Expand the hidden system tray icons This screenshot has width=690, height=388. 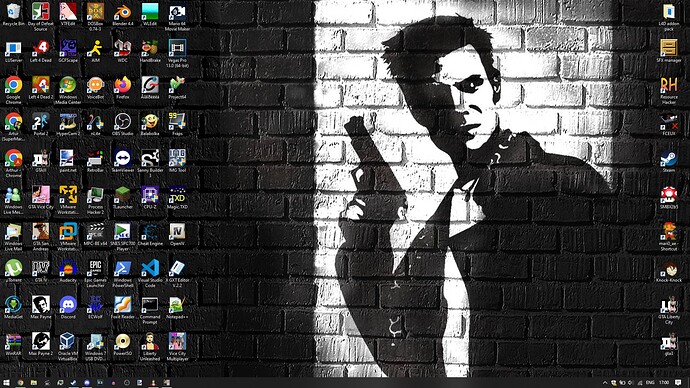605,383
